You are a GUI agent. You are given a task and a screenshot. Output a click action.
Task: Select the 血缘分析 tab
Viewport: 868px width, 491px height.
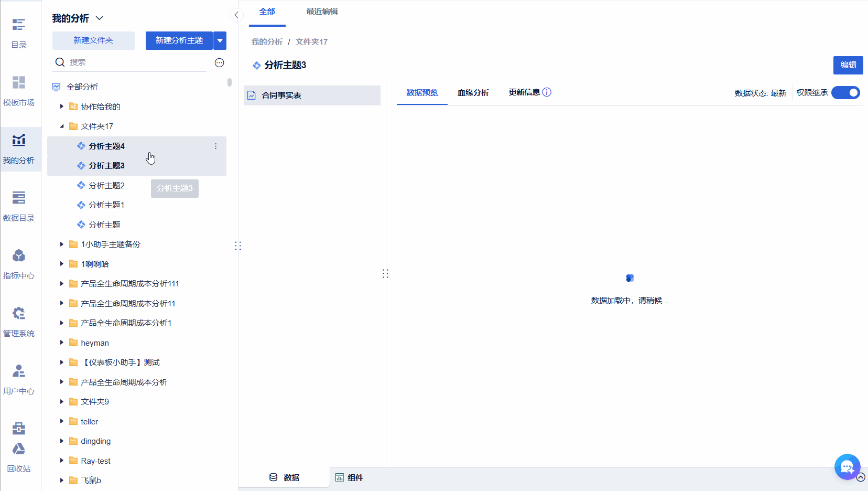[473, 93]
